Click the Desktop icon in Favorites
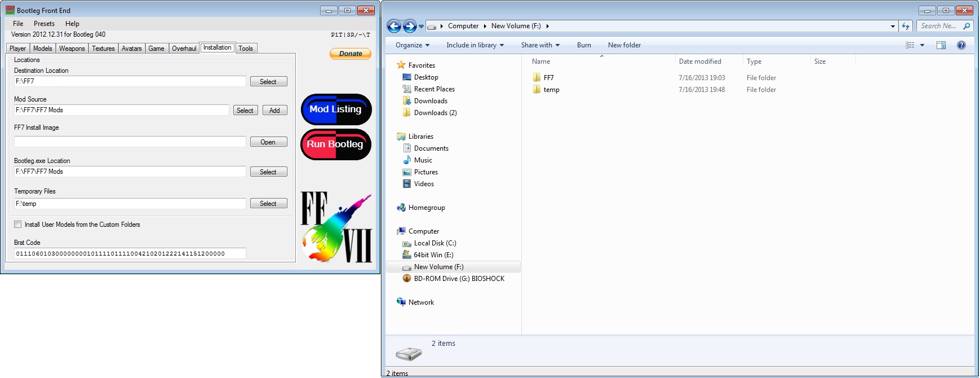 click(x=407, y=77)
